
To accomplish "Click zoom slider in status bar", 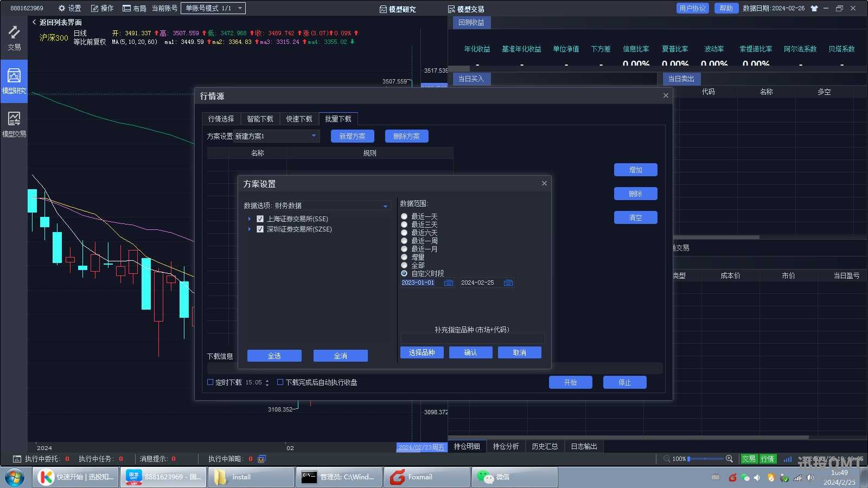I will point(705,459).
